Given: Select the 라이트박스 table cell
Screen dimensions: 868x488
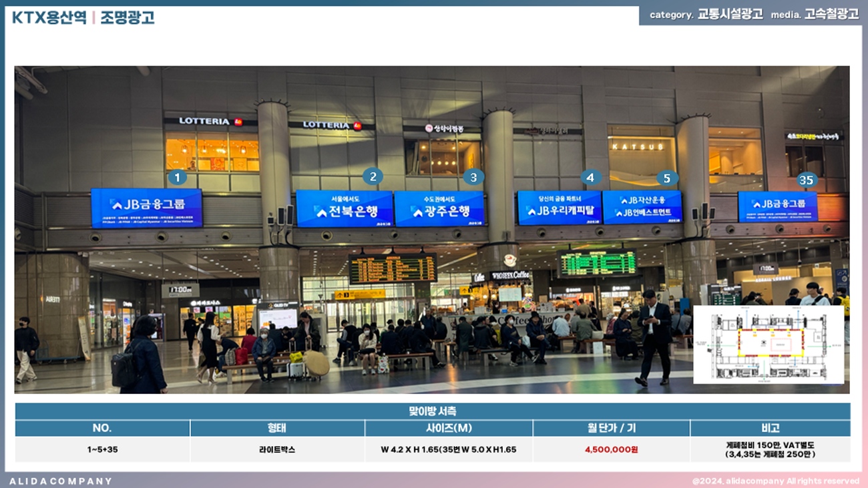Looking at the screenshot, I should point(277,449).
